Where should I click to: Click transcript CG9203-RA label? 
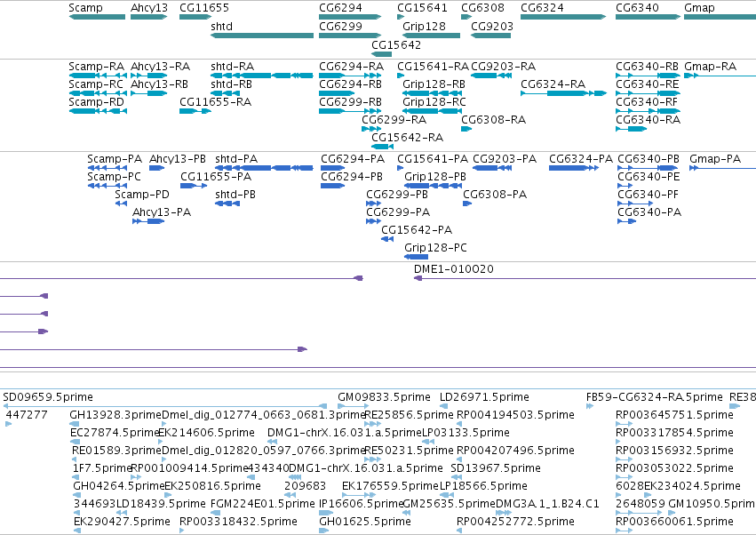coord(503,66)
